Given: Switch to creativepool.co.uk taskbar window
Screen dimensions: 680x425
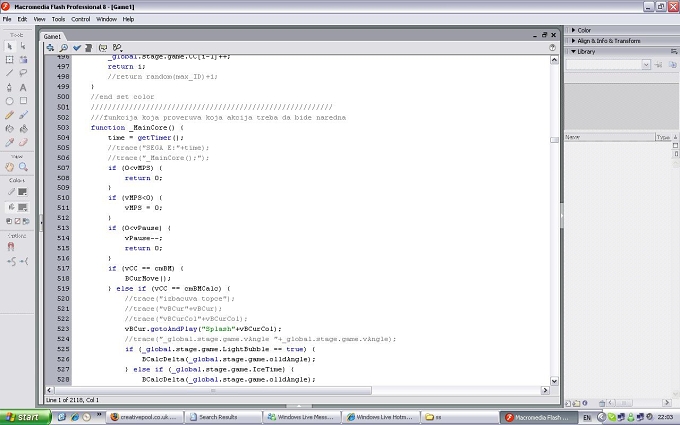Looking at the screenshot, I should tap(145, 417).
